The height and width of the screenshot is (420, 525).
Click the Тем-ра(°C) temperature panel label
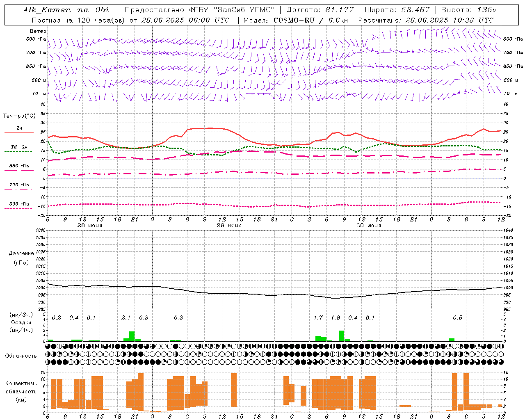[x=19, y=116]
